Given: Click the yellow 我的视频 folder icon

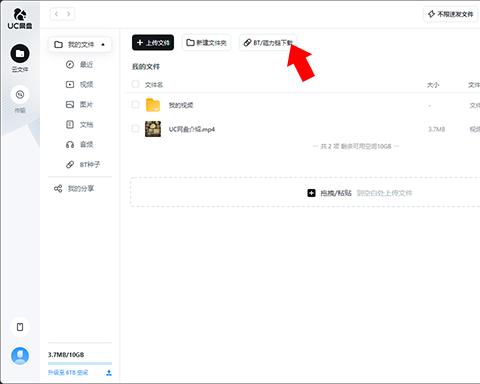Looking at the screenshot, I should (x=153, y=105).
